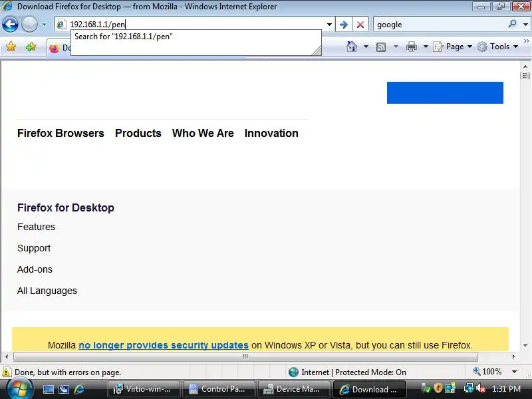Click into the address bar URL field
Screen dimensions: 532x399
[195, 25]
